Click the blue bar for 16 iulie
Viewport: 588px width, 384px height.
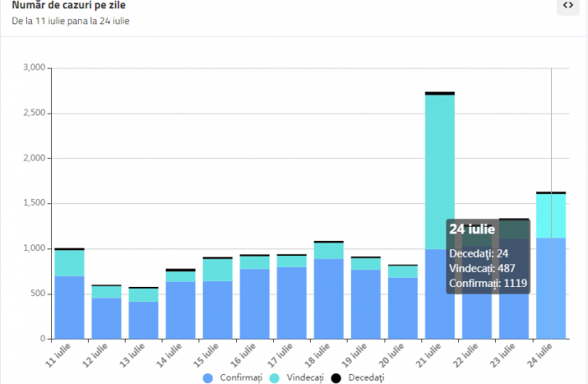click(x=255, y=304)
